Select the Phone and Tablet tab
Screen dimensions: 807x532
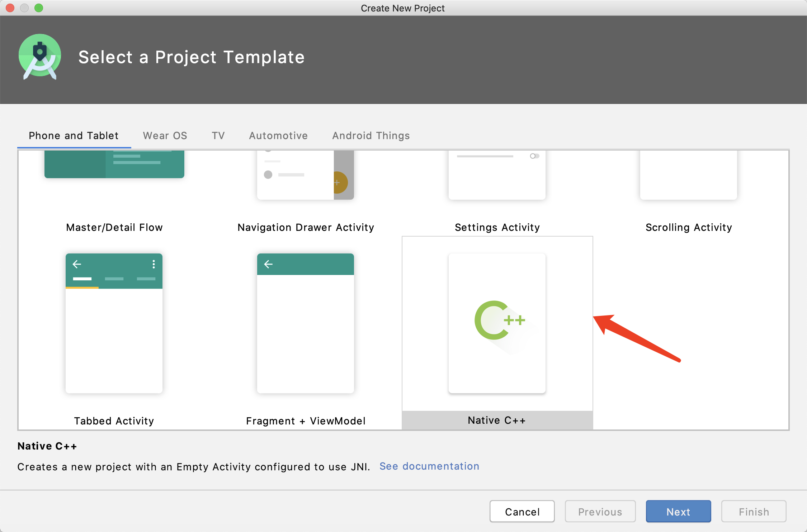point(73,136)
